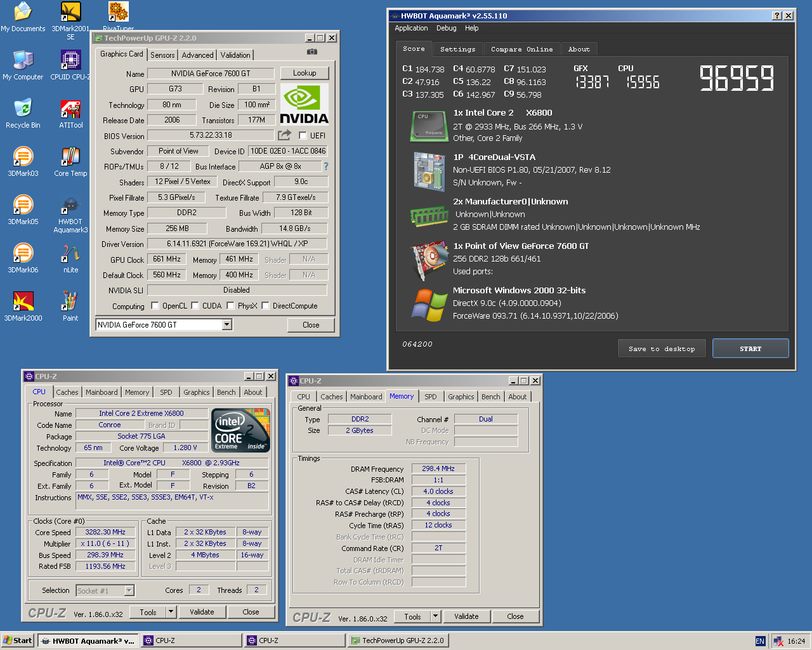Screen dimensions: 812x650
Task: Toggle the PhysX checkbox
Action: (x=230, y=305)
